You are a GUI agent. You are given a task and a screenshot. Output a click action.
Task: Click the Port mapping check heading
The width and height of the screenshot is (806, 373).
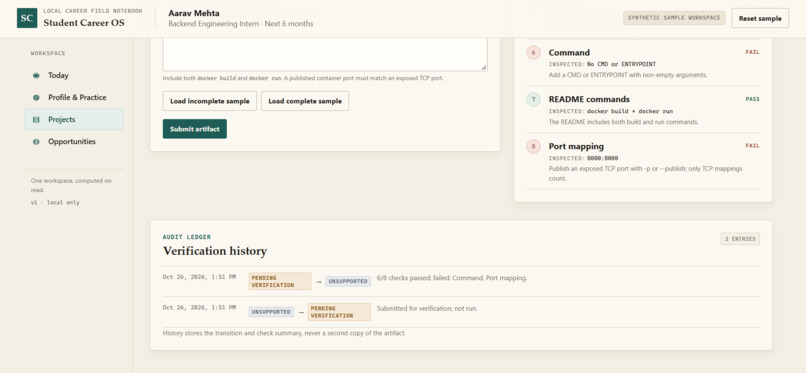pos(576,146)
